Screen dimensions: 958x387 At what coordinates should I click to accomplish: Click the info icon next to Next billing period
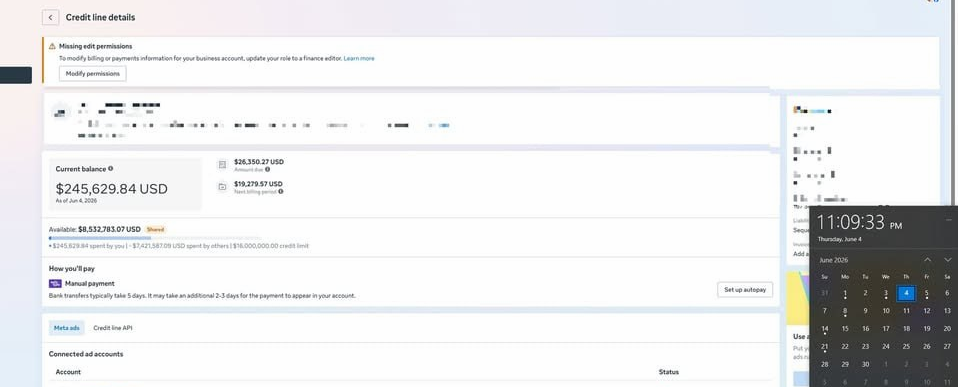click(x=280, y=191)
